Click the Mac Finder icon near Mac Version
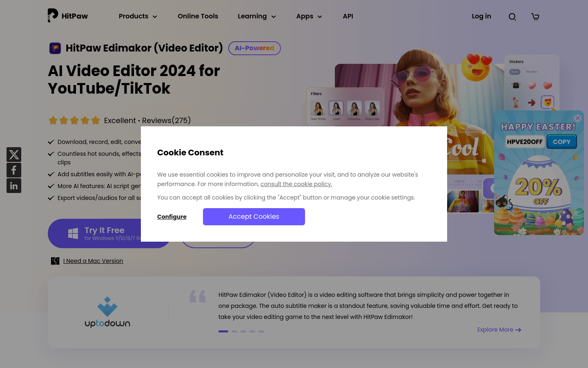The image size is (588, 368). pos(55,261)
